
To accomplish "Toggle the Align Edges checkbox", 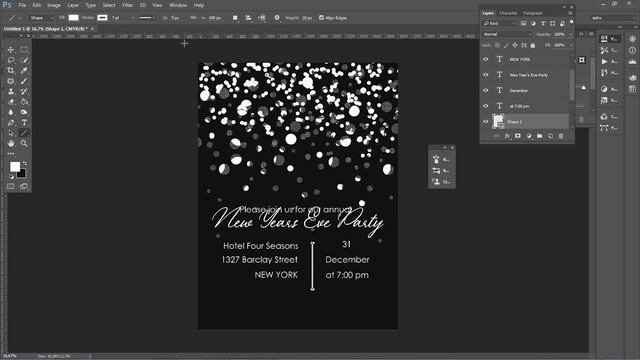I will click(321, 18).
